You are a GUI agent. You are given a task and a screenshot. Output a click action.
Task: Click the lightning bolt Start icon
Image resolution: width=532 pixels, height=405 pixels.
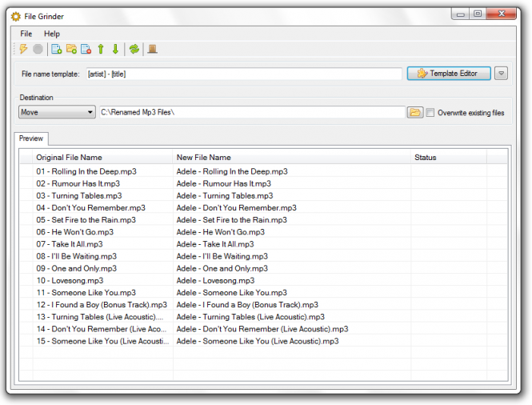pos(23,50)
